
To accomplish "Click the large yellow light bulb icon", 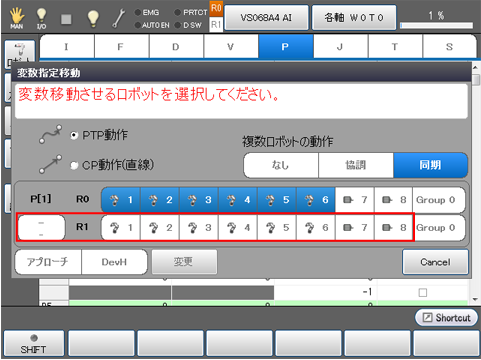I will click(x=93, y=18).
